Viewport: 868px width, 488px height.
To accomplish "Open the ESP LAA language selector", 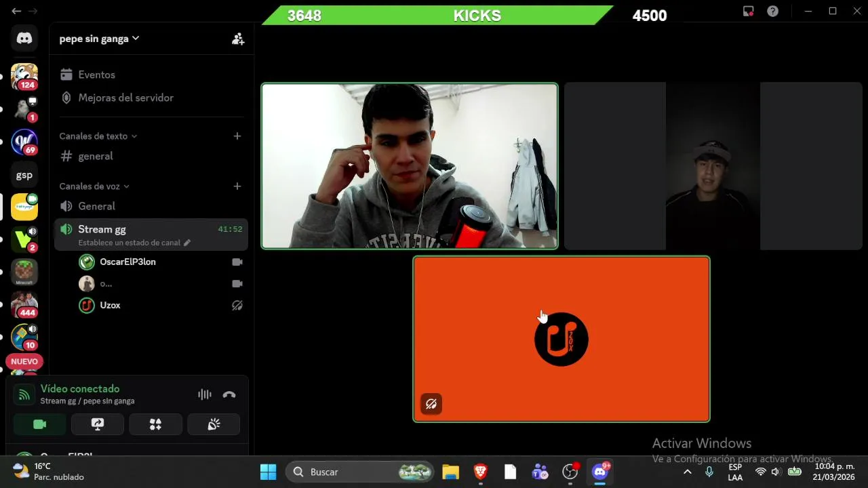I will [x=736, y=472].
